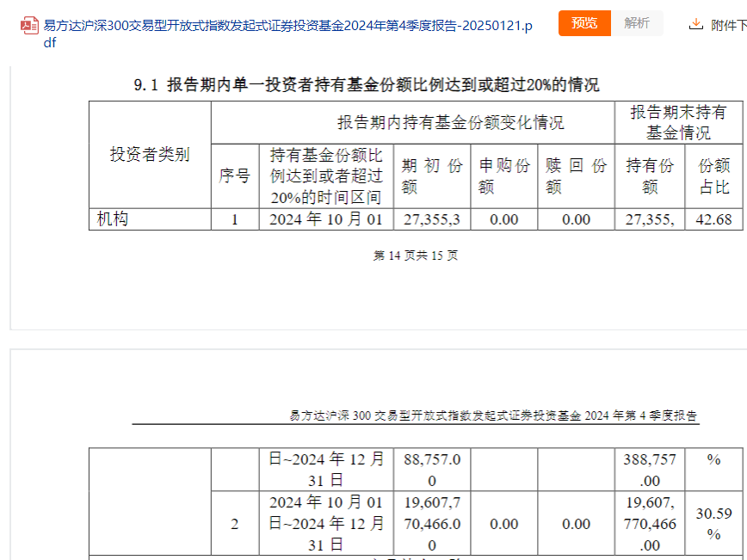Click the second page's header fund title

[493, 415]
